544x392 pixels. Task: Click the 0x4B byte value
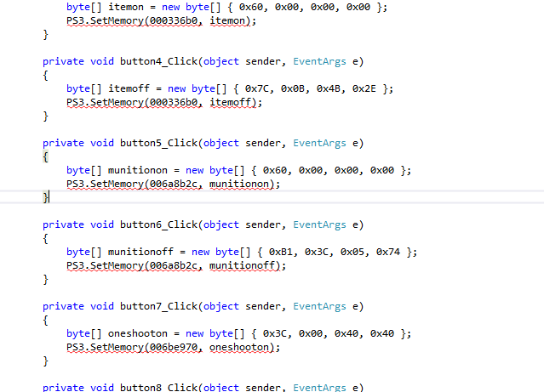(x=329, y=88)
